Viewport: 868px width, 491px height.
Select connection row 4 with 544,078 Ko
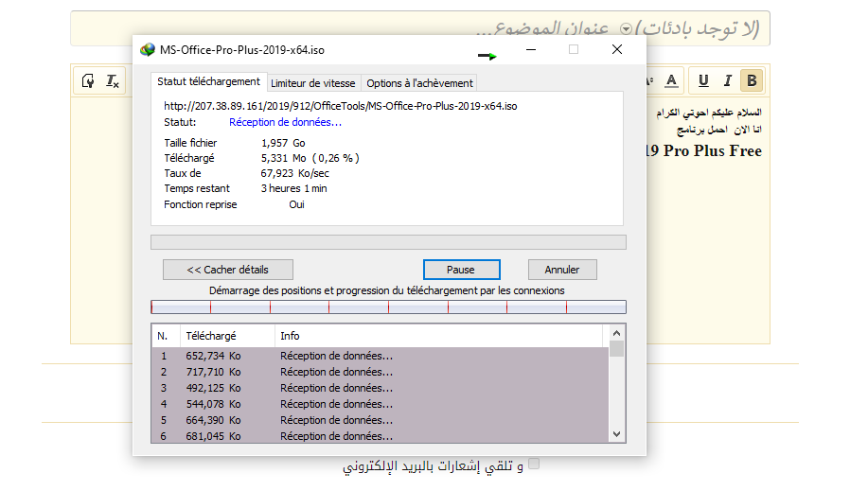point(380,404)
